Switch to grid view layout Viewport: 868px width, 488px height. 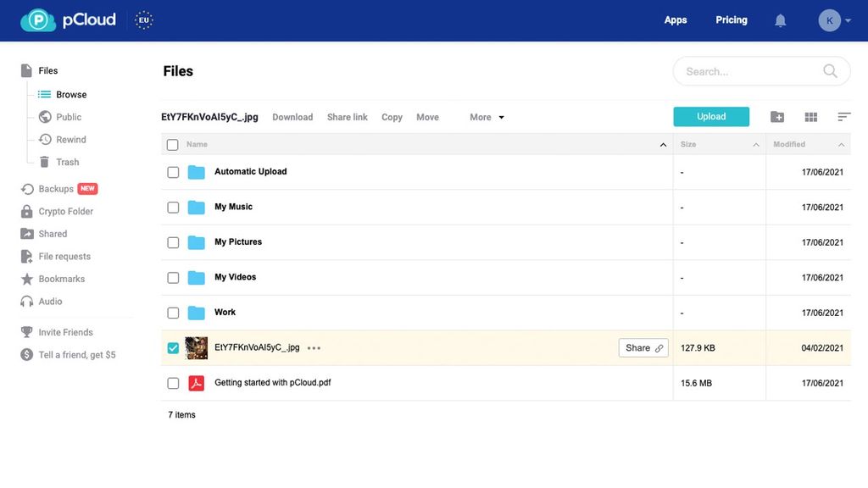[x=810, y=116]
